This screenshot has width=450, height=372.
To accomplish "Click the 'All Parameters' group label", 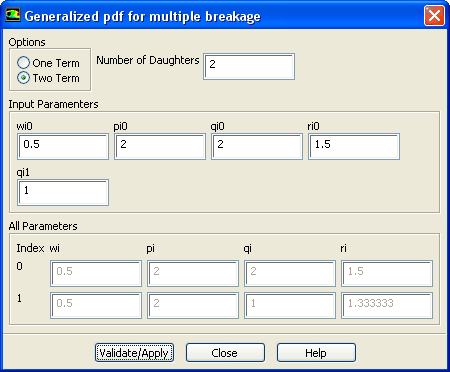I will pos(43,226).
